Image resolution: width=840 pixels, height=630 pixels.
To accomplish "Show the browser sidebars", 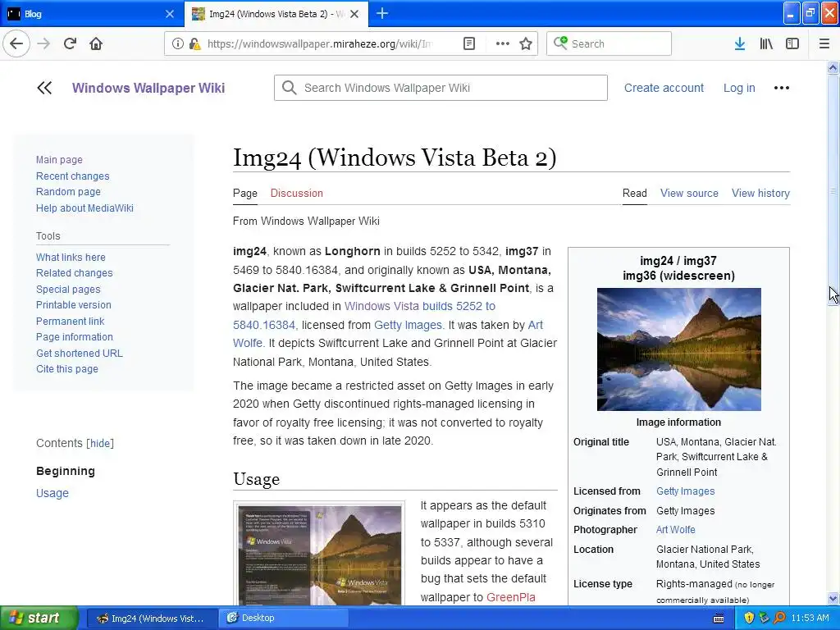I will (792, 43).
